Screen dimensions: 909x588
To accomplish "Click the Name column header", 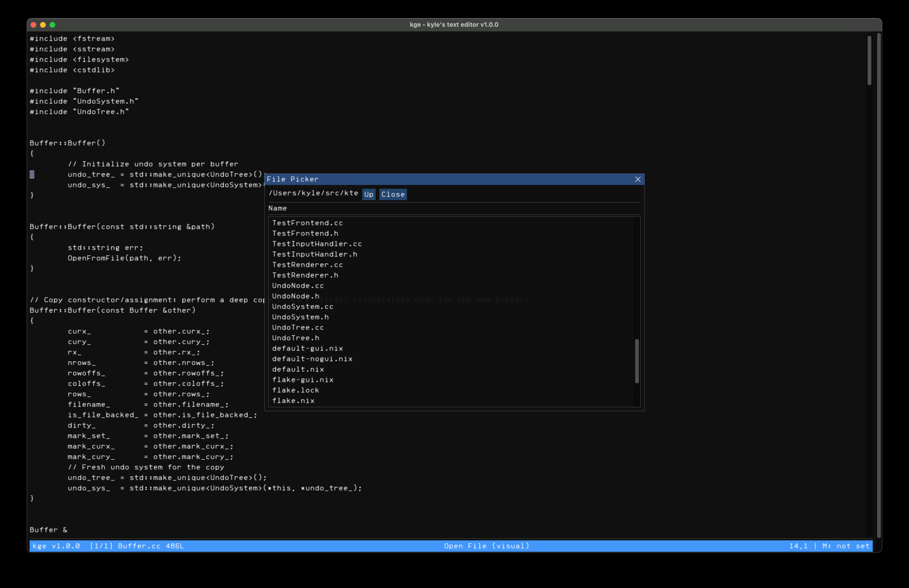I will pyautogui.click(x=277, y=208).
